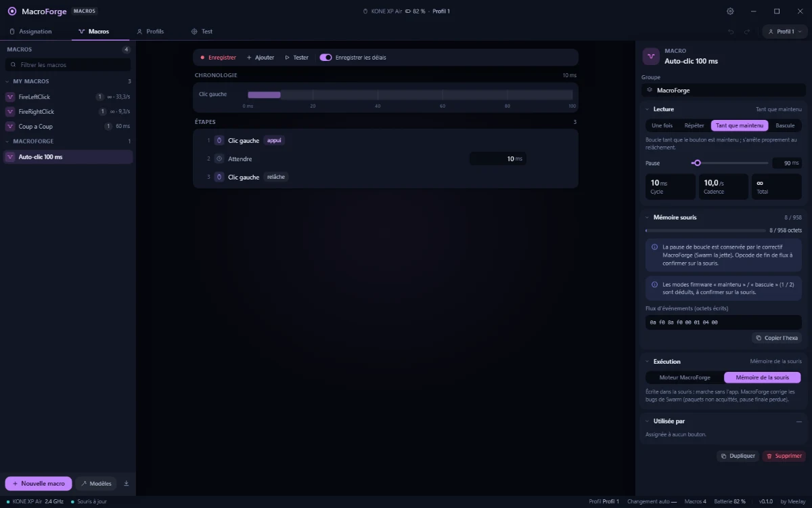The height and width of the screenshot is (508, 812).
Task: Click the Mémoire souris usage bar
Action: coord(706,230)
